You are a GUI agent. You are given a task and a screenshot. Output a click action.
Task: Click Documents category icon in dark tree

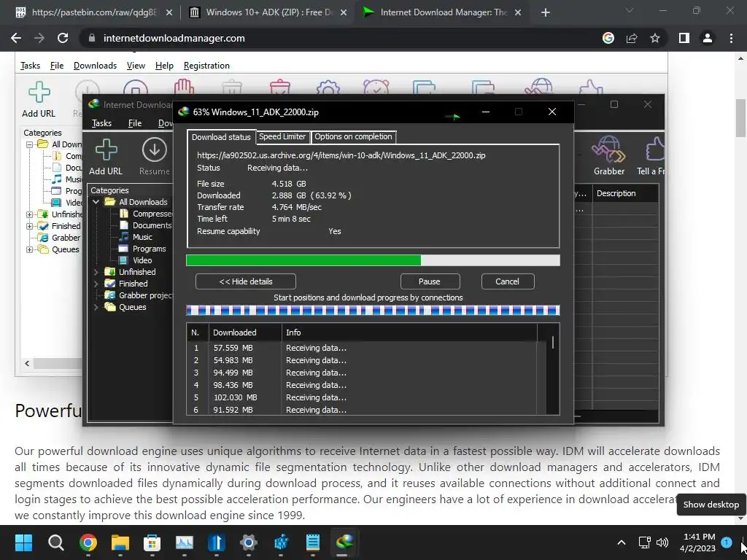pos(124,225)
